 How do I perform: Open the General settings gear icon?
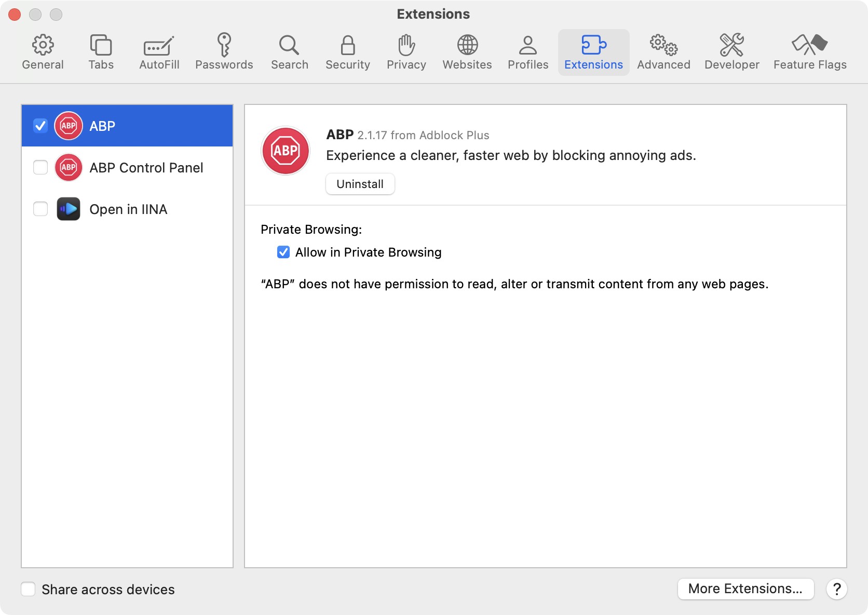[43, 45]
